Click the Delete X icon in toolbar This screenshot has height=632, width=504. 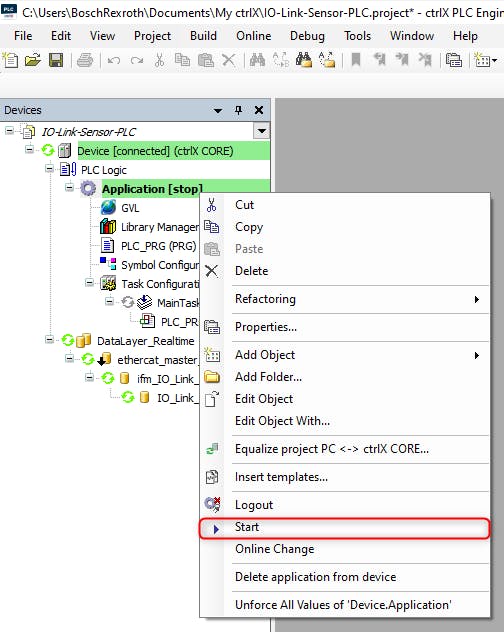229,60
